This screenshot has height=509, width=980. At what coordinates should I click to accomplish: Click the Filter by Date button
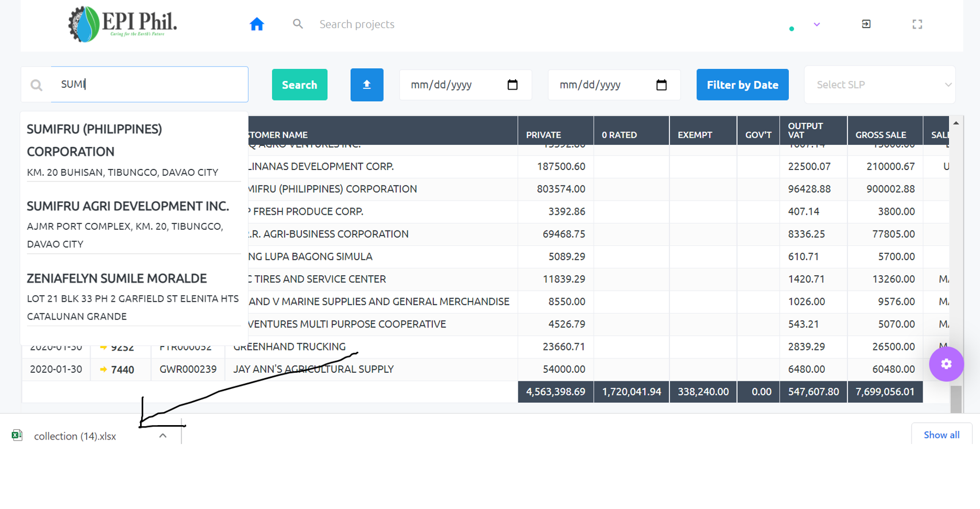742,85
